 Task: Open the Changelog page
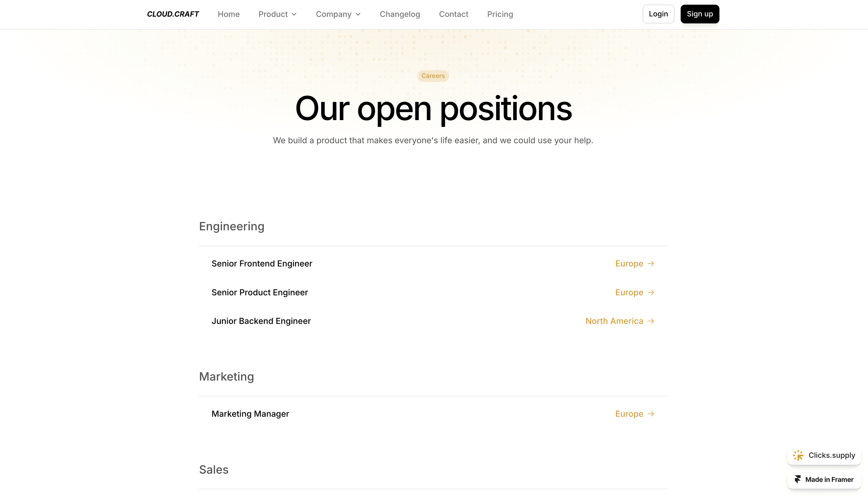pyautogui.click(x=400, y=14)
